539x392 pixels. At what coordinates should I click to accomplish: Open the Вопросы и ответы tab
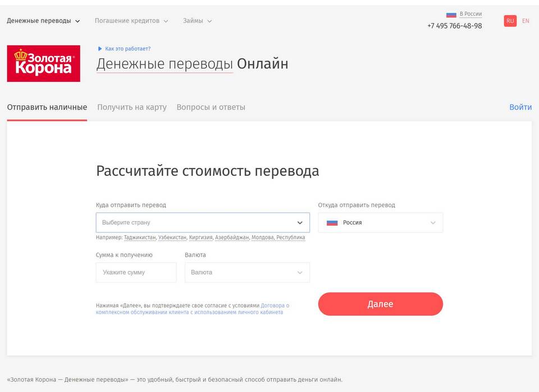211,107
